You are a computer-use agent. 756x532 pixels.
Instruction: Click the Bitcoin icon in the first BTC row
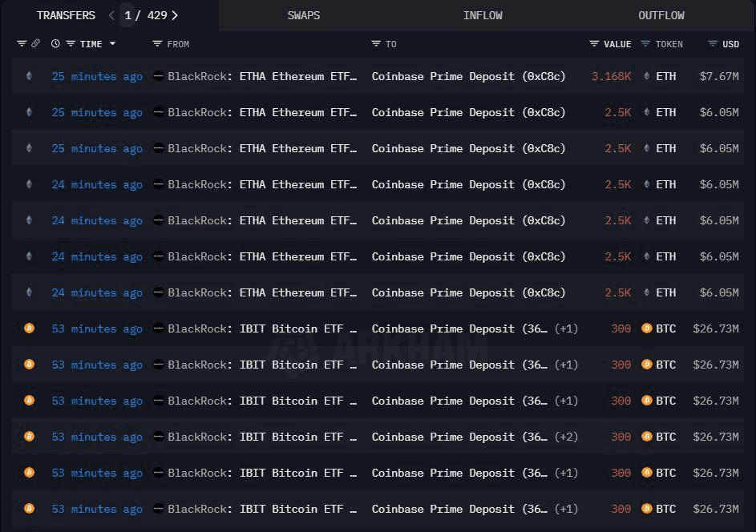30,328
